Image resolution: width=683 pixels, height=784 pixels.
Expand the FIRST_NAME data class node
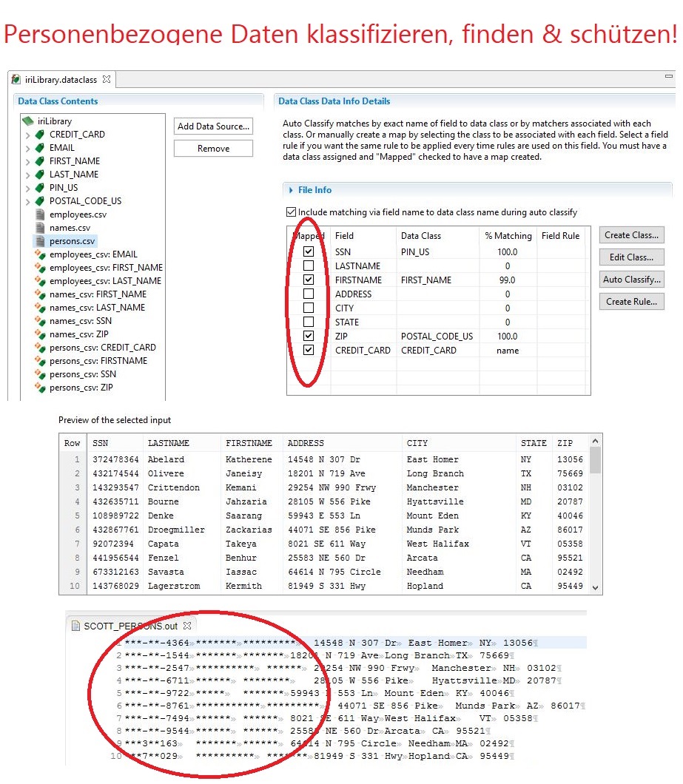tap(28, 161)
